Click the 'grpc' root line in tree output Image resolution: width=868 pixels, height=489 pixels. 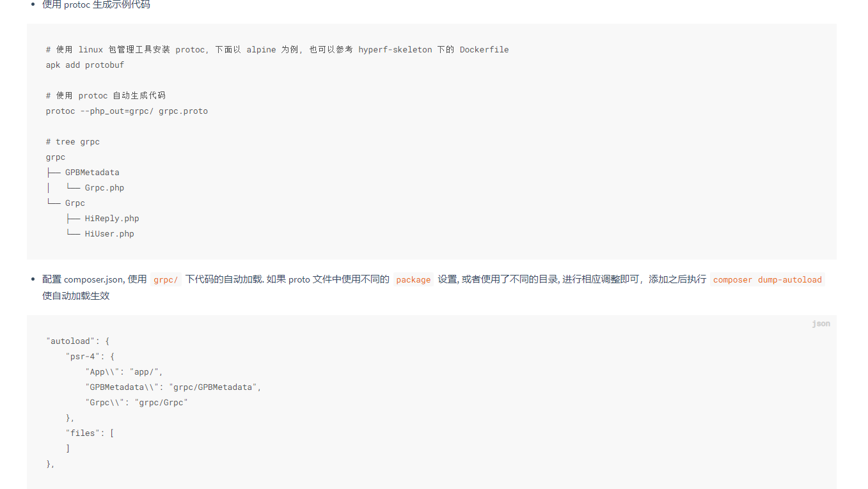click(x=56, y=157)
